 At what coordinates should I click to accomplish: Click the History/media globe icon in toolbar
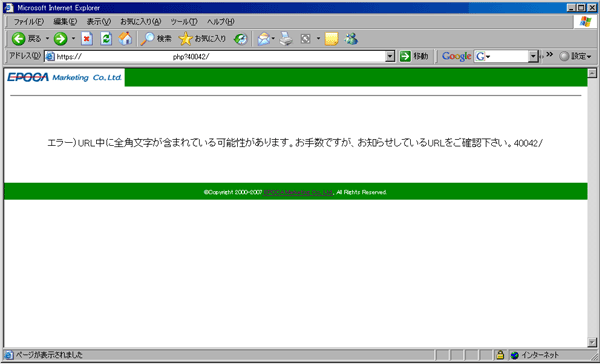[x=241, y=39]
